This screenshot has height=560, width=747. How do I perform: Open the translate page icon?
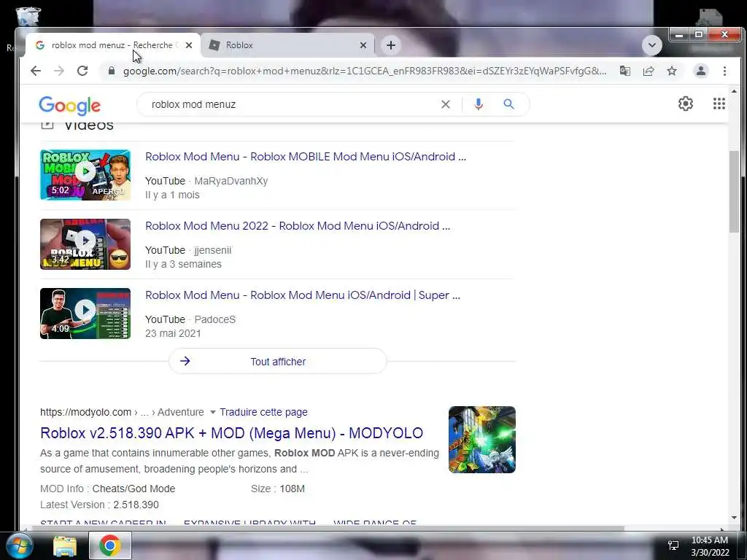point(625,71)
